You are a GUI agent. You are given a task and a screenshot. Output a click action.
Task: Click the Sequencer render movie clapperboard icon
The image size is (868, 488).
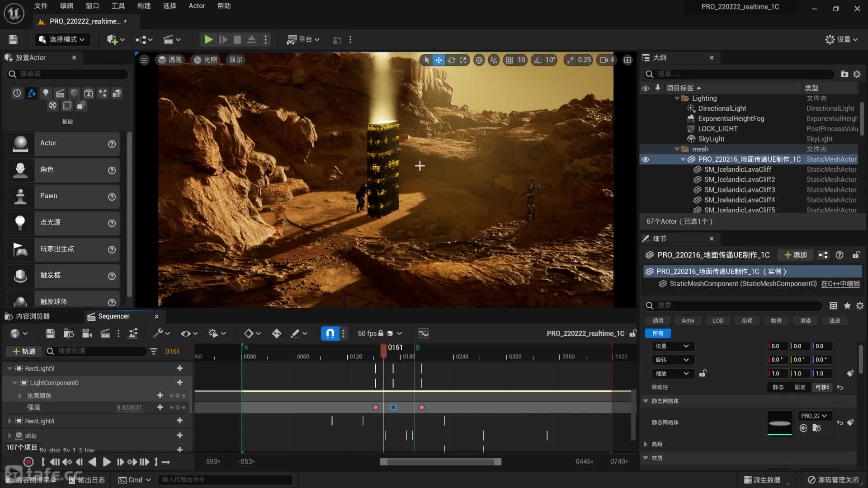[x=105, y=333]
